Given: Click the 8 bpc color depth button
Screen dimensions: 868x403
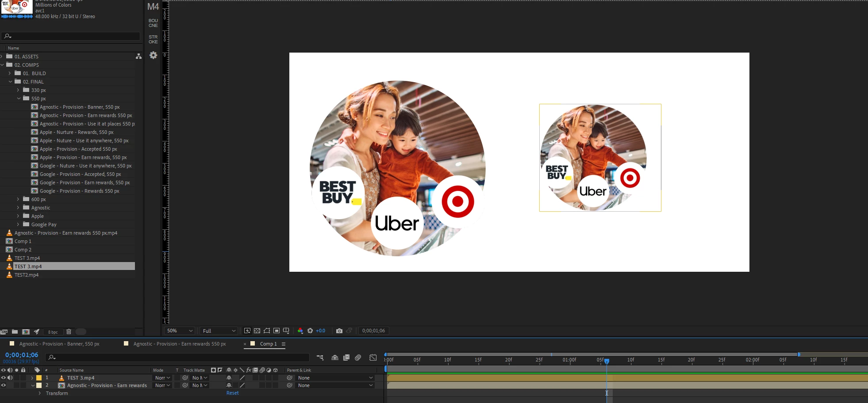Looking at the screenshot, I should click(53, 332).
